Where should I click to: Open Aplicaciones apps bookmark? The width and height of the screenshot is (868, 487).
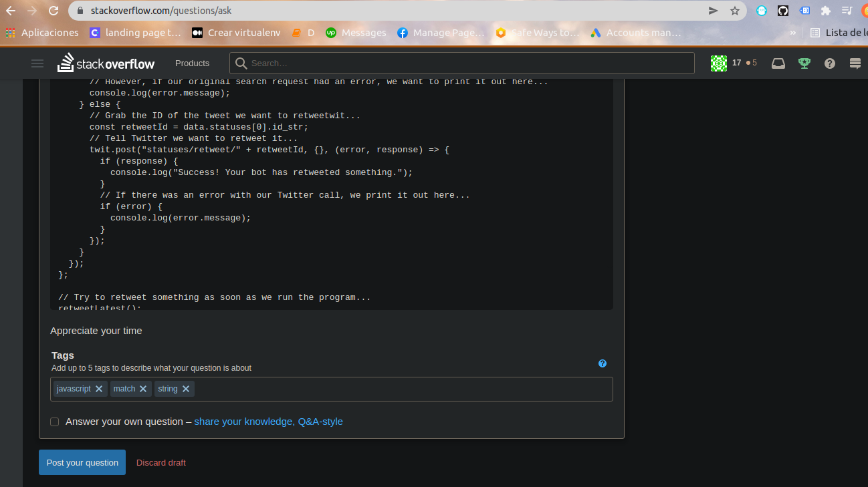[x=41, y=33]
